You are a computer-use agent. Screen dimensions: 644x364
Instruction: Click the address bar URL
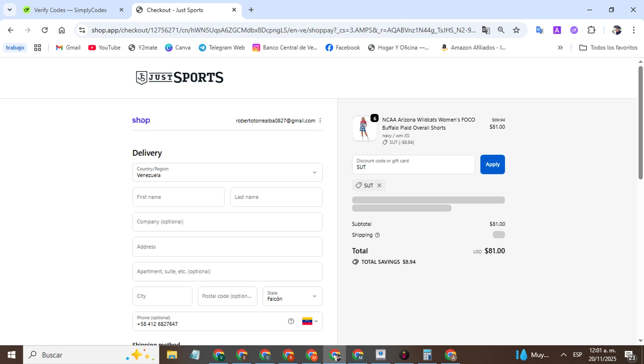point(283,30)
